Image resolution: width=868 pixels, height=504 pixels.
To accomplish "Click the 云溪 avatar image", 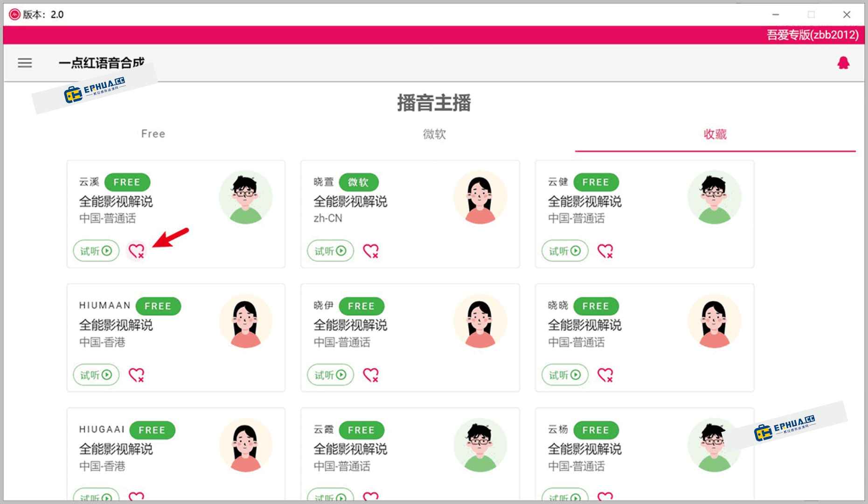I will tap(246, 197).
